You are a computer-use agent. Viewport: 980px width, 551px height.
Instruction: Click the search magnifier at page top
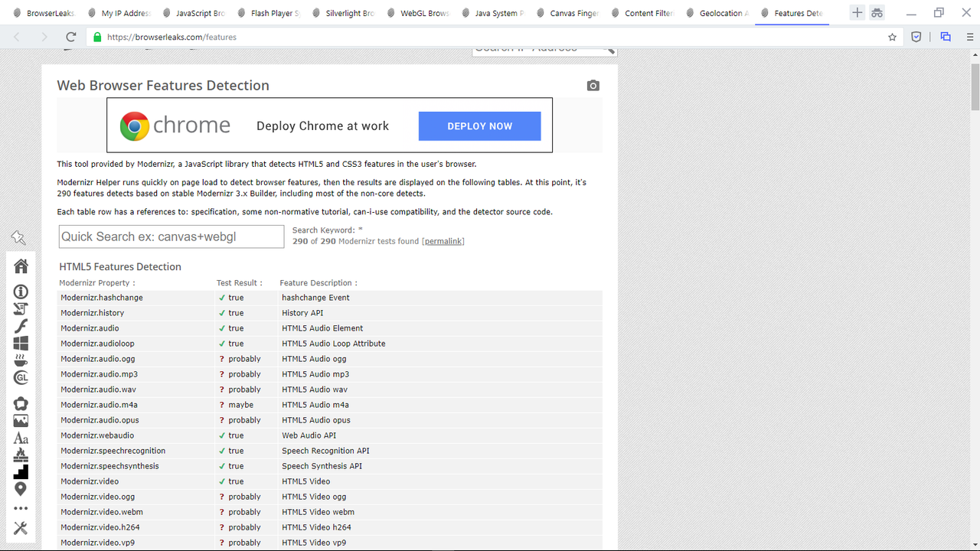click(609, 50)
